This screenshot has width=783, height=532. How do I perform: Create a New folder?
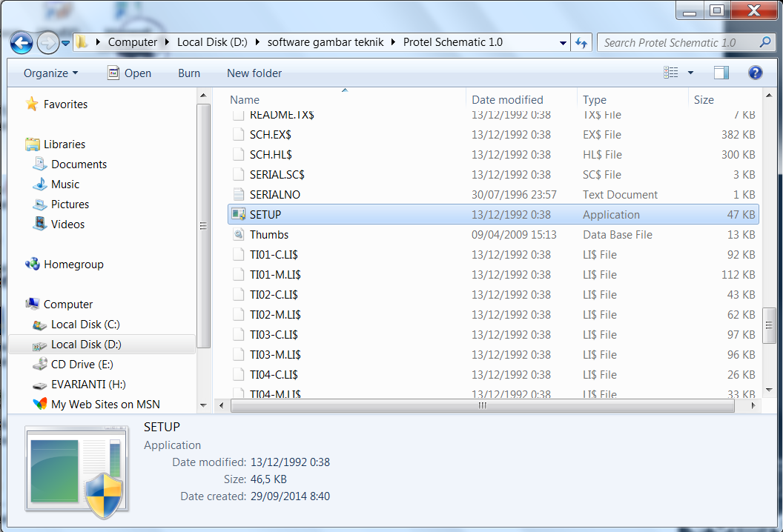254,73
